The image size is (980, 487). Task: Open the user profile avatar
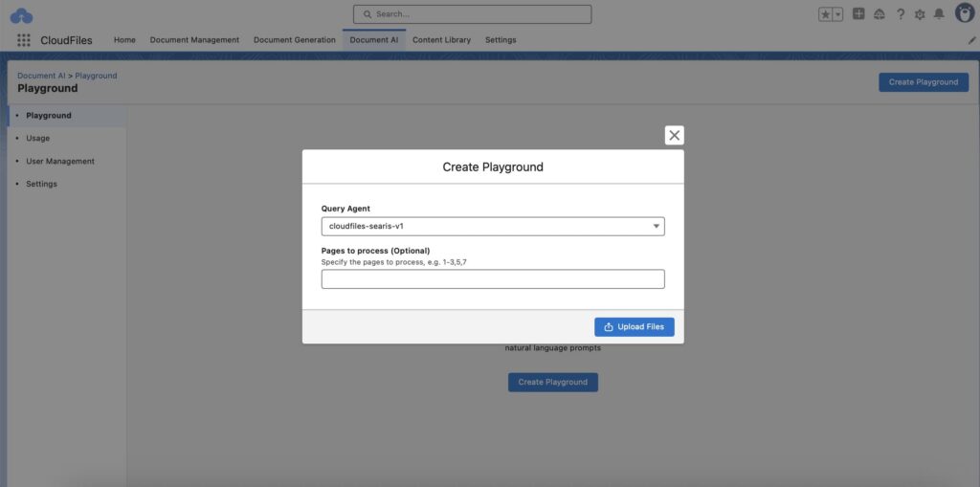pos(965,13)
